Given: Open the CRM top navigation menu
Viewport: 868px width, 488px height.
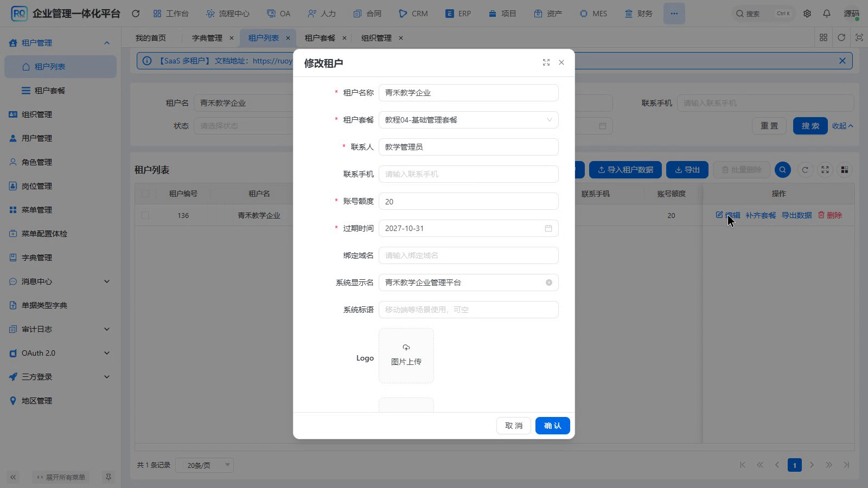Looking at the screenshot, I should [413, 14].
